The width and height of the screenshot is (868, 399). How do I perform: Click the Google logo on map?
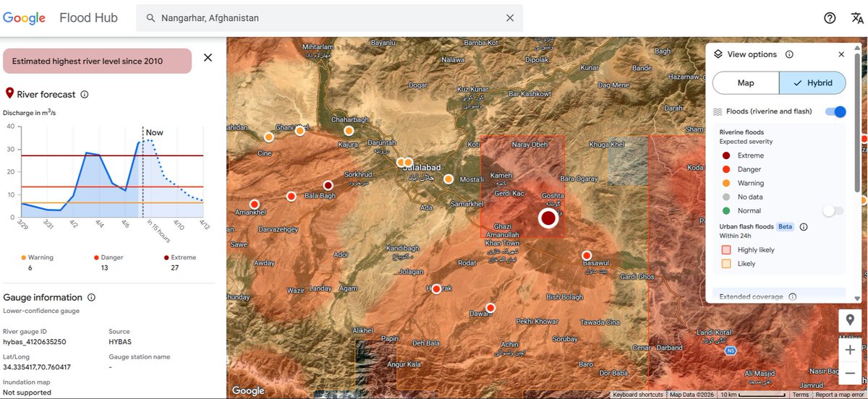point(248,391)
